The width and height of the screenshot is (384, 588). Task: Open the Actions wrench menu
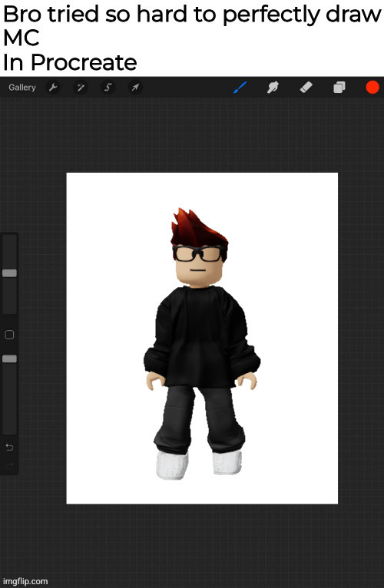point(53,88)
